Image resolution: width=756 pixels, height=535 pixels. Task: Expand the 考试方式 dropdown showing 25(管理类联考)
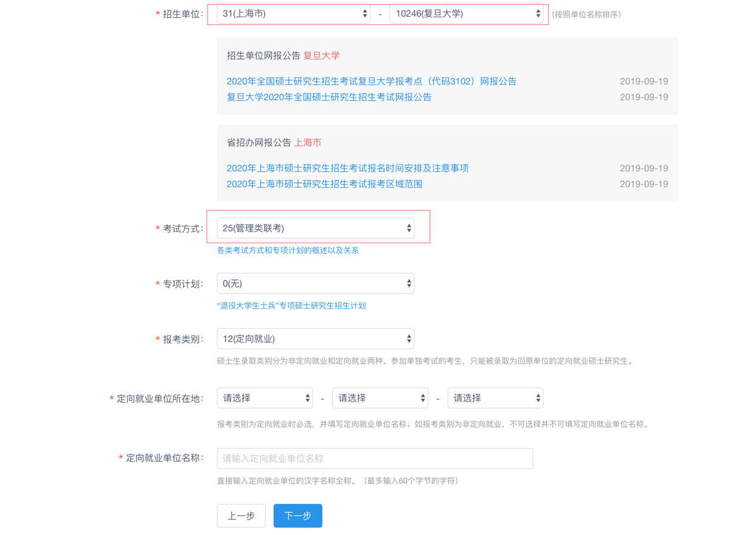pyautogui.click(x=315, y=228)
